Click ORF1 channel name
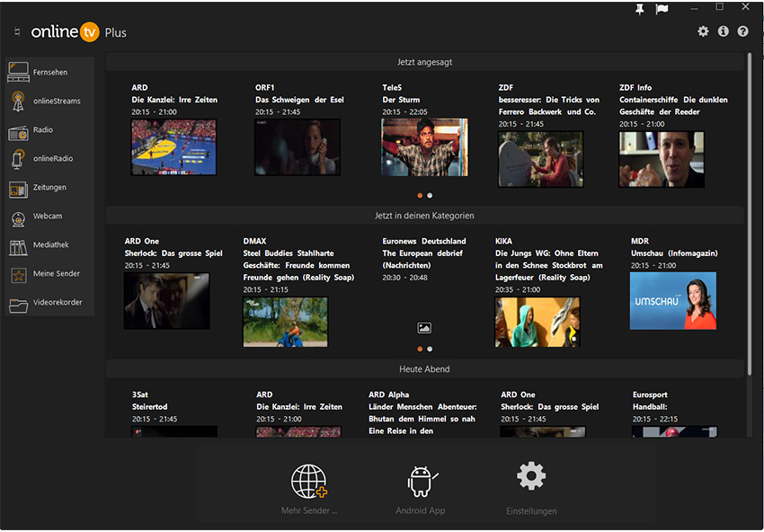 (x=265, y=88)
